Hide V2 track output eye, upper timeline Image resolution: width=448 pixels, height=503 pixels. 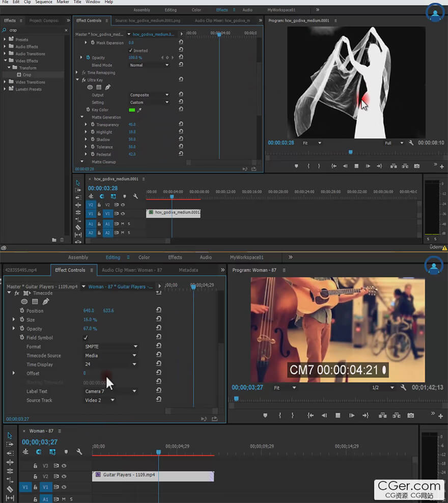click(x=123, y=205)
